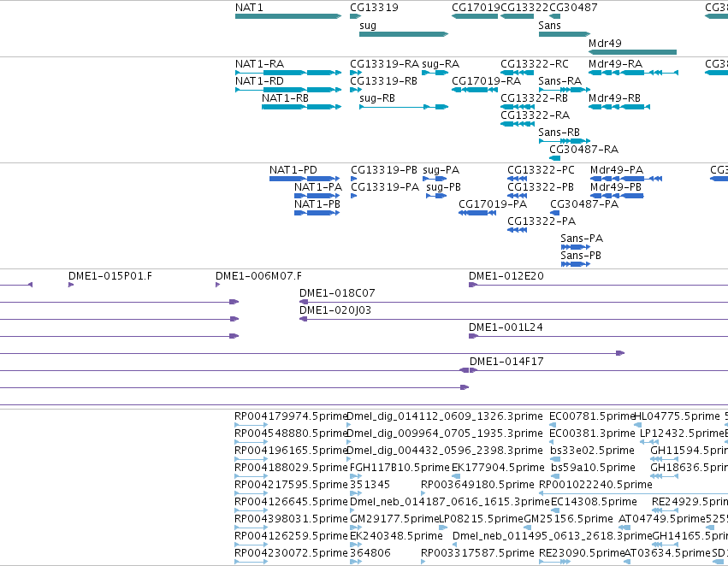The width and height of the screenshot is (728, 566).
Task: Select the Mdr49-PB protein label
Action: [616, 187]
